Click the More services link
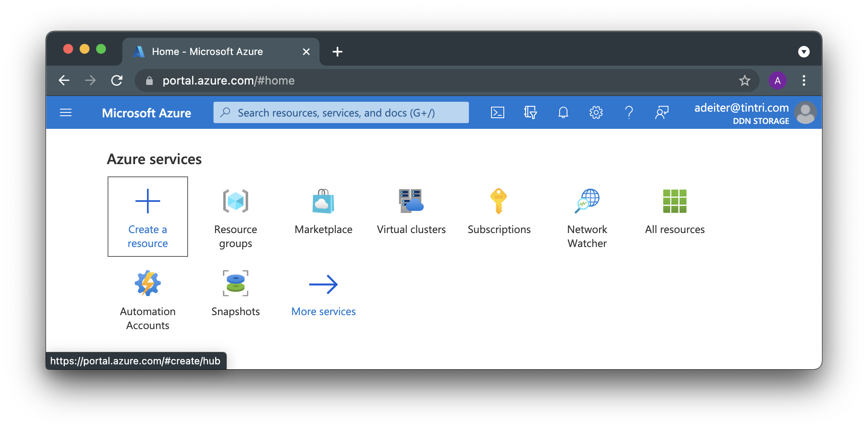 323,311
